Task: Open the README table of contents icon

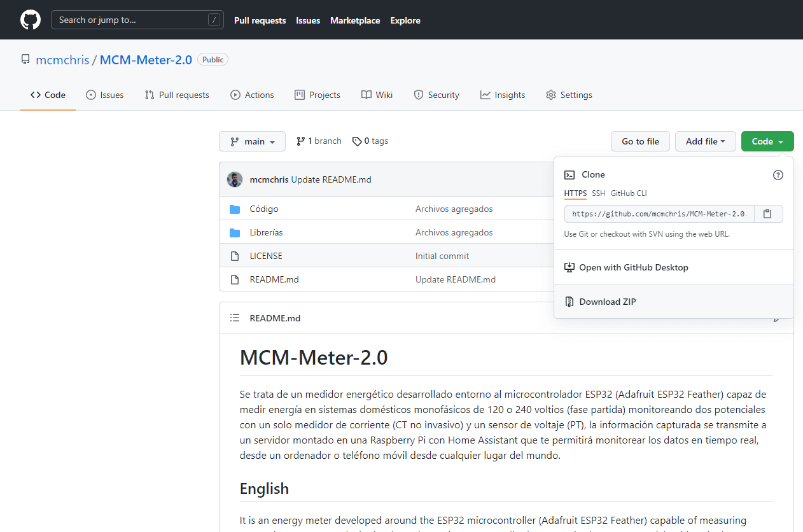Action: pyautogui.click(x=235, y=318)
